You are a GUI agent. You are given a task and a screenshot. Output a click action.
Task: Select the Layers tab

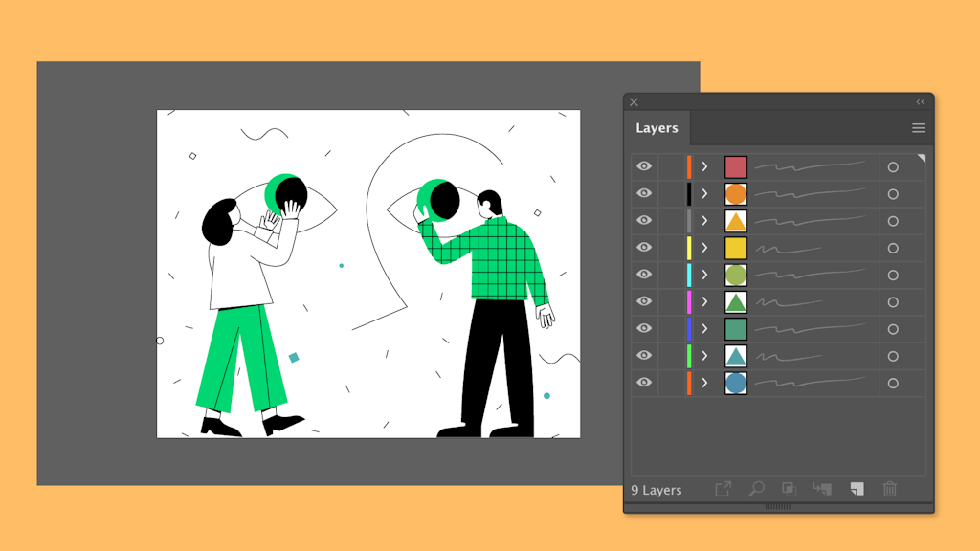657,128
